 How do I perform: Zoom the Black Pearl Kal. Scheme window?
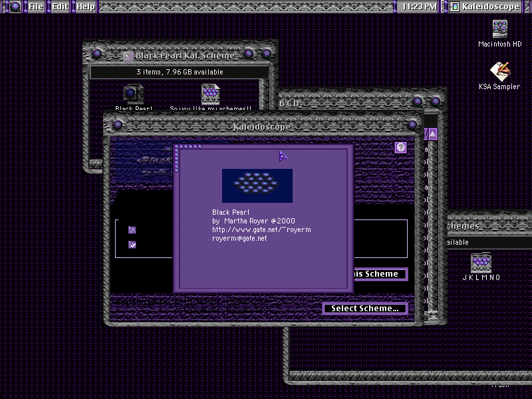pos(249,54)
